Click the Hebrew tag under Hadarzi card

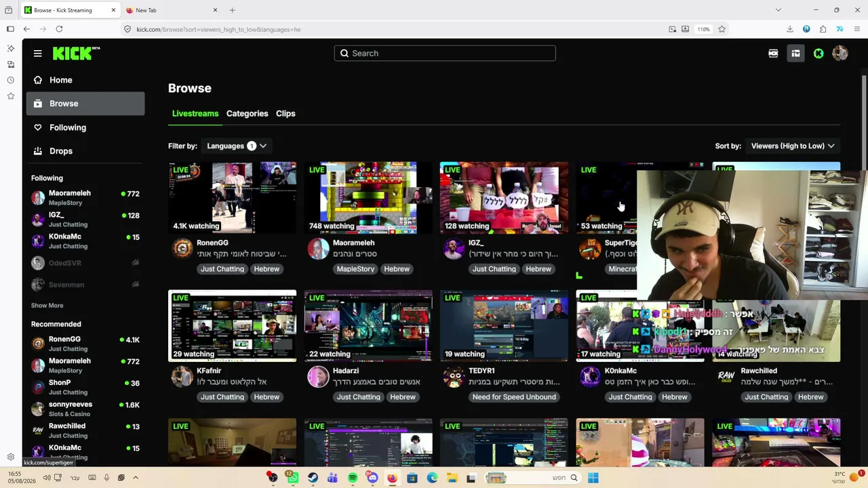tap(403, 397)
